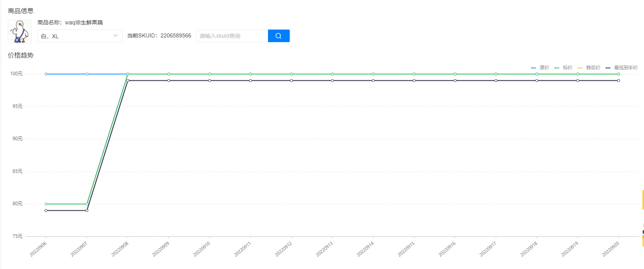
Task: Toggle the 标价 legend entry
Action: tap(568, 68)
